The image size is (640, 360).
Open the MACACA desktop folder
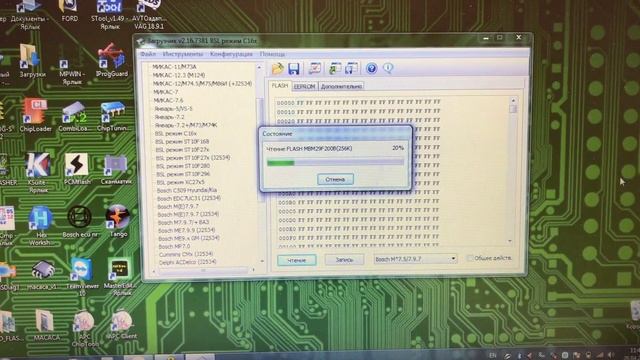click(47, 324)
